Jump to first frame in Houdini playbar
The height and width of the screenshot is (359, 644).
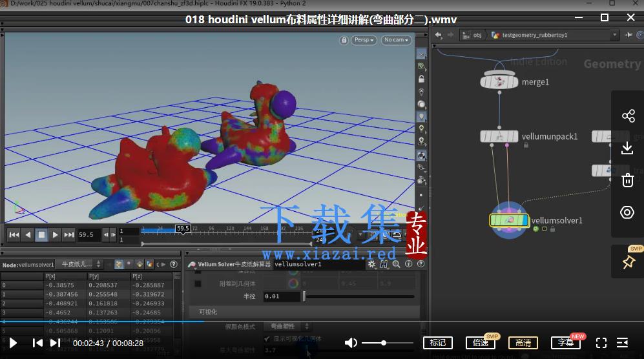click(x=14, y=234)
